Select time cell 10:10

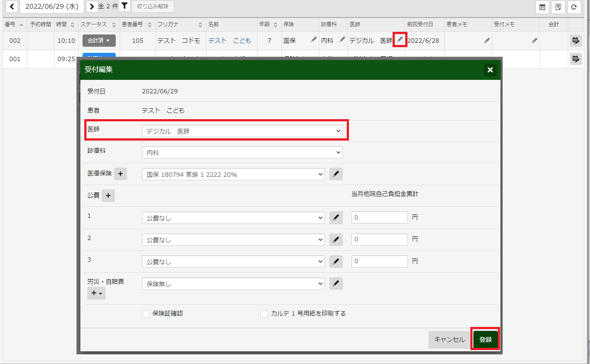tap(66, 41)
